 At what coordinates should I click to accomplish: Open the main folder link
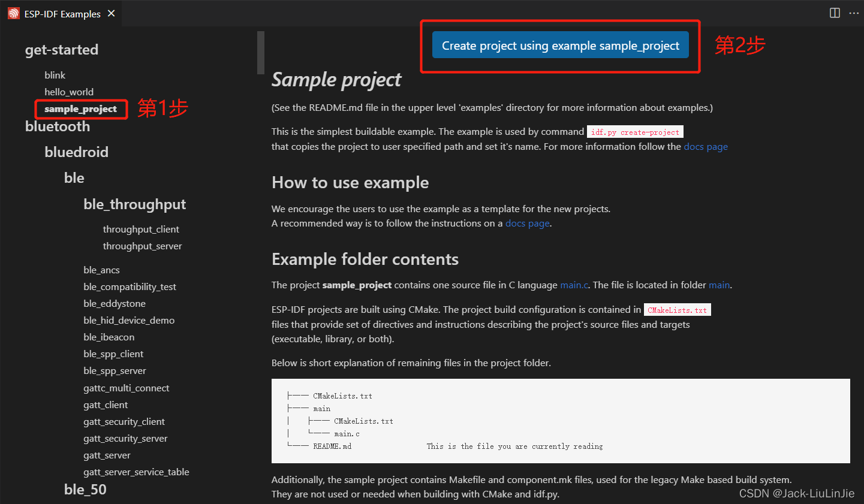[719, 285]
